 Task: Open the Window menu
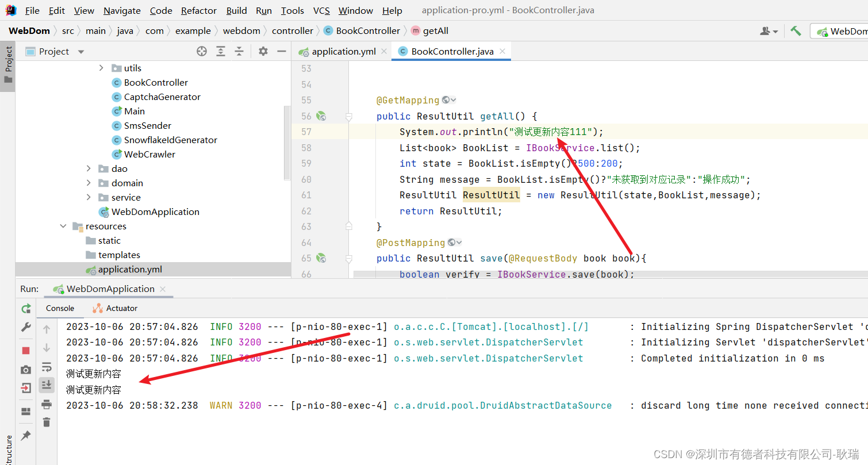click(356, 10)
